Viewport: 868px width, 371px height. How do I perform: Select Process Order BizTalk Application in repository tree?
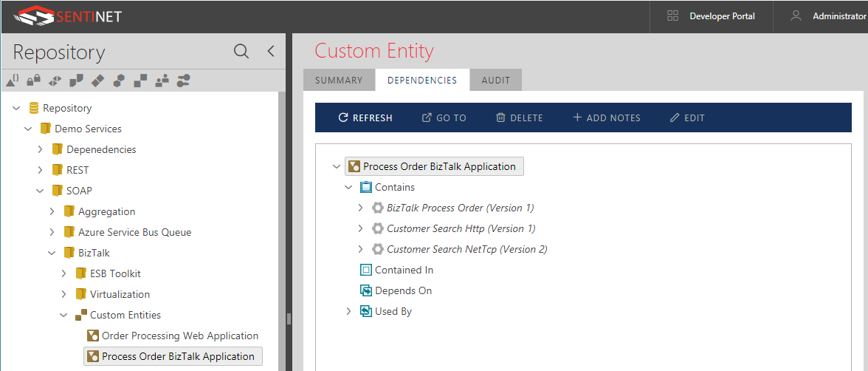[x=173, y=356]
